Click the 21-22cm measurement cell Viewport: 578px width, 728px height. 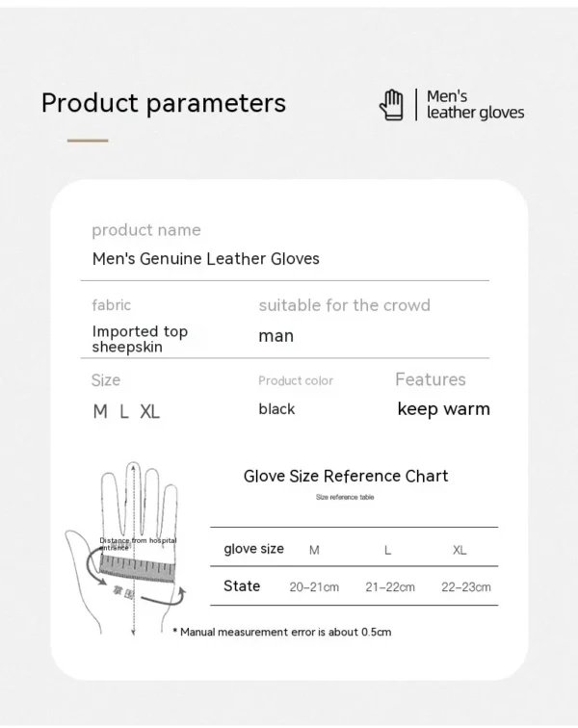390,587
